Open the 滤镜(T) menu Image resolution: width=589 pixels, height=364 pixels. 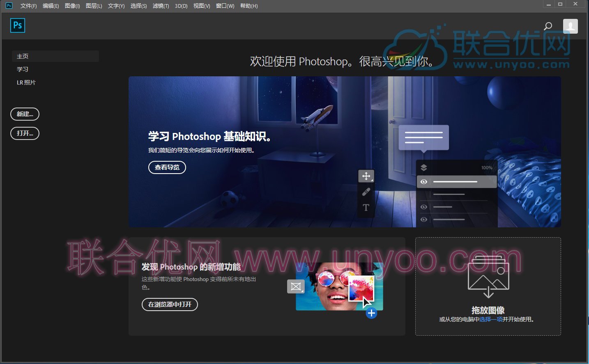(161, 6)
